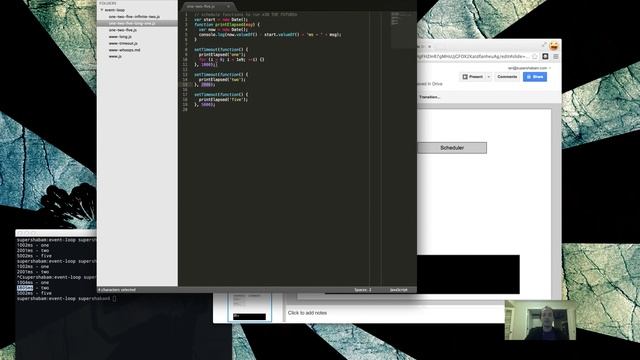Open the JavaScript syntax selector in status bar

coord(399,290)
